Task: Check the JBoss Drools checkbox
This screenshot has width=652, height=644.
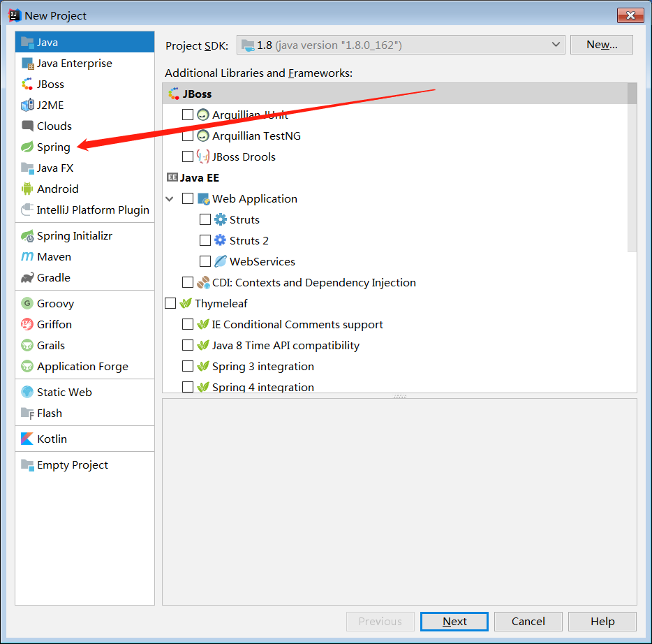Action: coord(188,156)
